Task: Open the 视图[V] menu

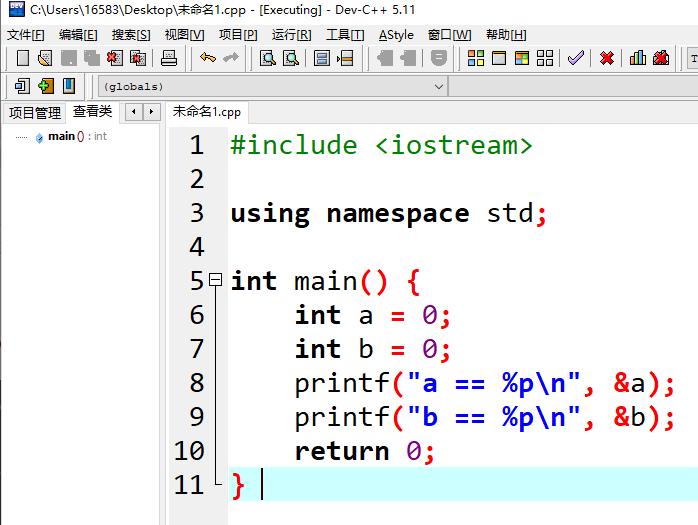Action: click(184, 35)
